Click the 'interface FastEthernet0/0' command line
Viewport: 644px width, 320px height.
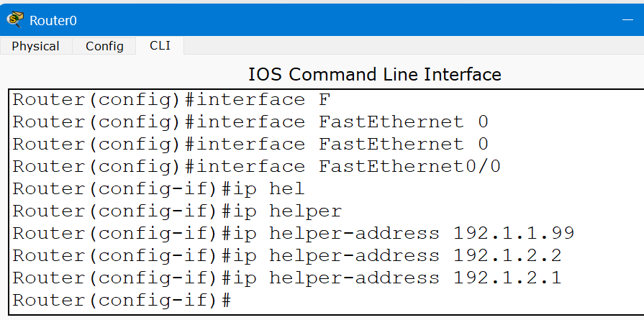pyautogui.click(x=256, y=167)
